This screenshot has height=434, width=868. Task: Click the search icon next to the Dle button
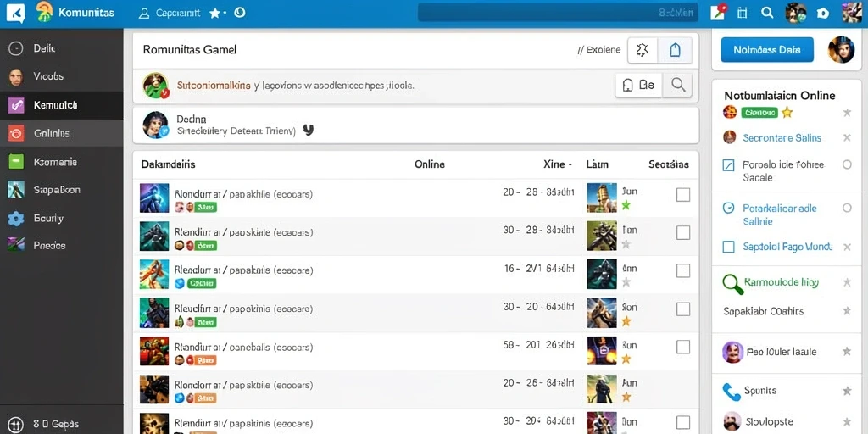(x=678, y=85)
